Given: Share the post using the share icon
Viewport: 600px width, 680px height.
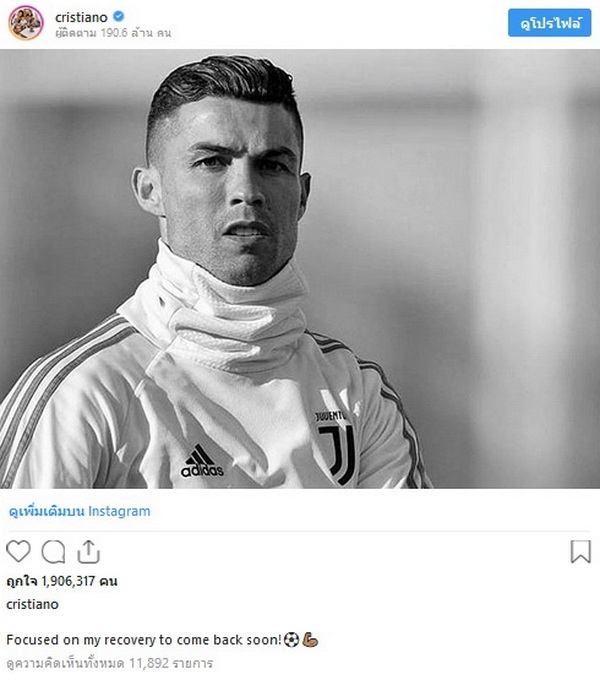Looking at the screenshot, I should point(88,552).
